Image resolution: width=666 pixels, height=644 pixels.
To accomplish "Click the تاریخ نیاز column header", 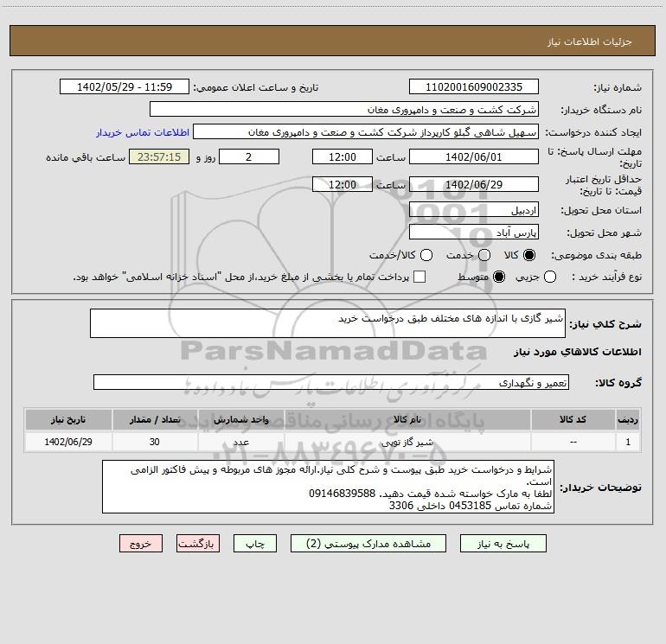I will point(68,419).
